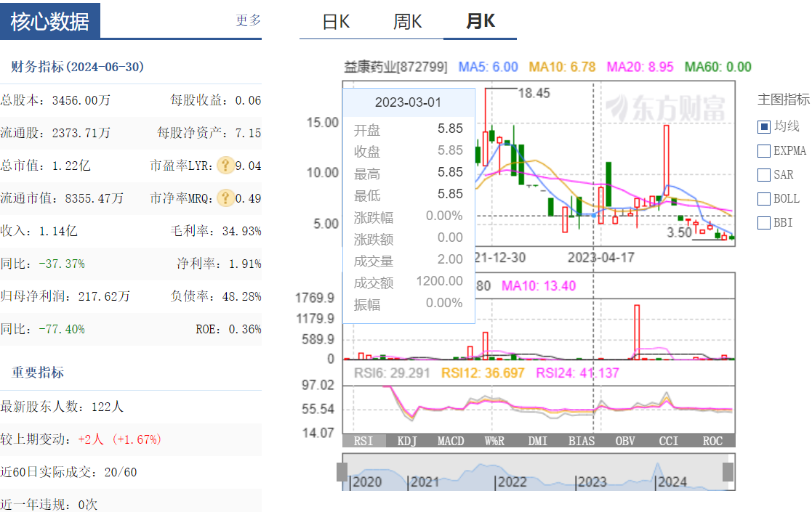
Task: Open the 市净率MRQ question mark tooltip icon
Action: pyautogui.click(x=225, y=198)
